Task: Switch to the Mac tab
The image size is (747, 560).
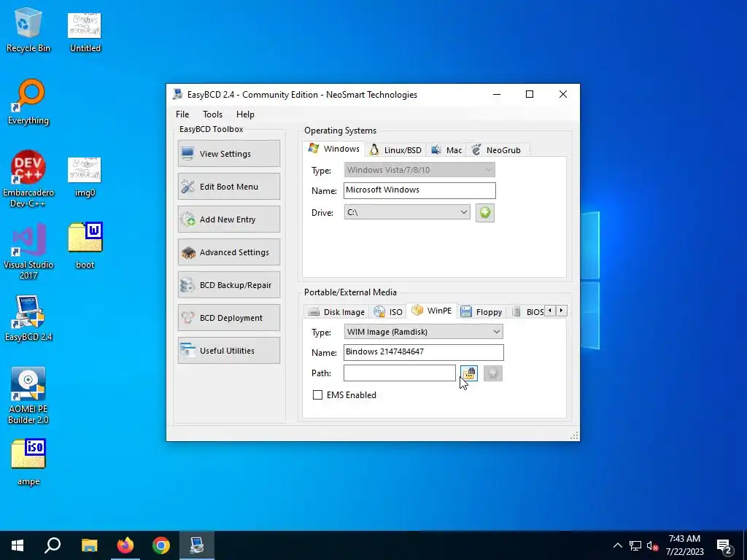Action: point(446,150)
